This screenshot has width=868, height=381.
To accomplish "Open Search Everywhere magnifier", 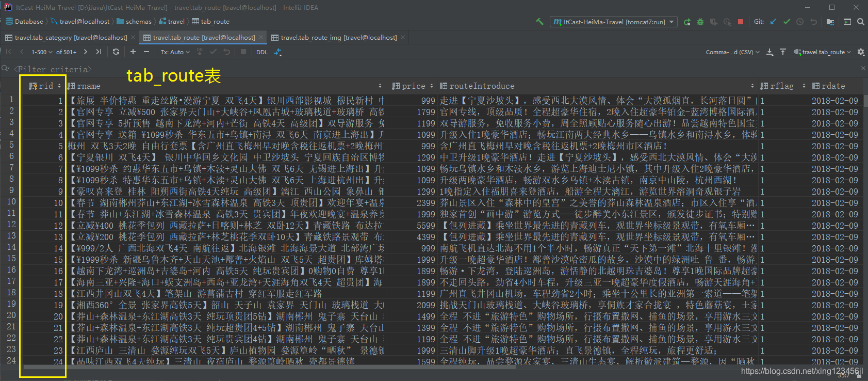I will pos(861,22).
